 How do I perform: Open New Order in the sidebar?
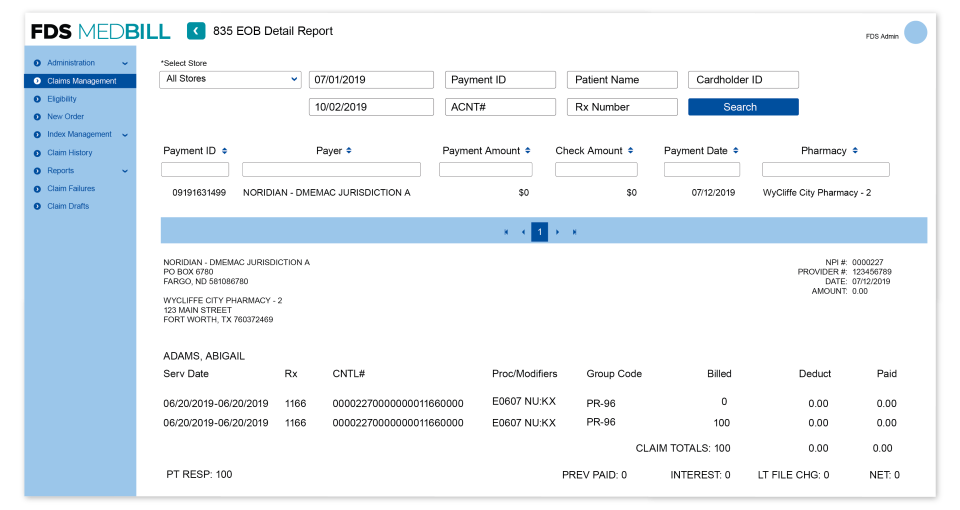tap(66, 117)
